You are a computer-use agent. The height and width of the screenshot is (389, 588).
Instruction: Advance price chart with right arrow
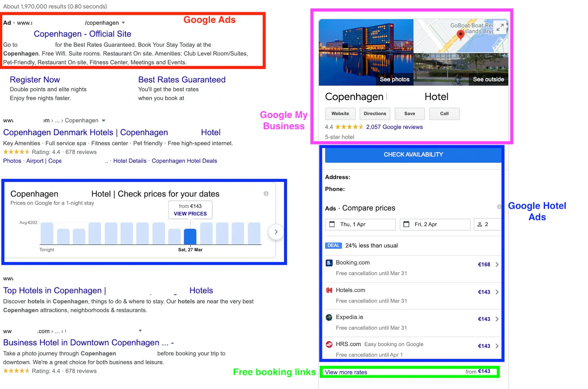click(276, 232)
